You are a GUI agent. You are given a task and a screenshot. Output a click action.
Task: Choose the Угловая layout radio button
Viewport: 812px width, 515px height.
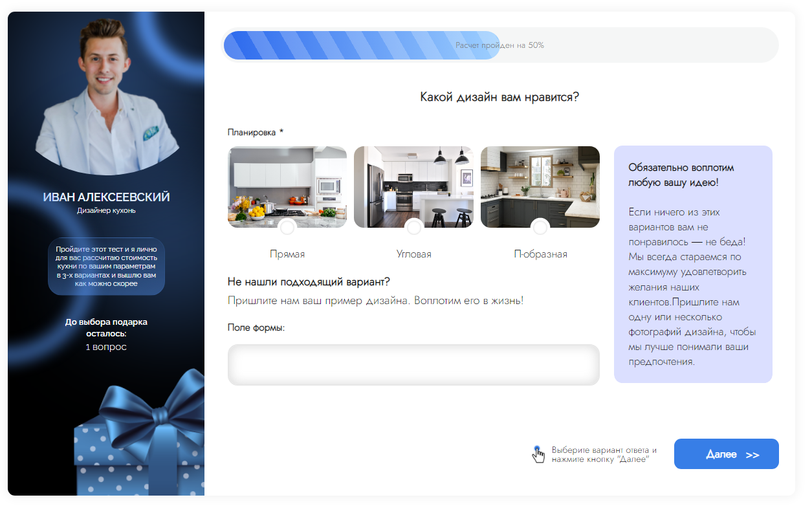[414, 227]
